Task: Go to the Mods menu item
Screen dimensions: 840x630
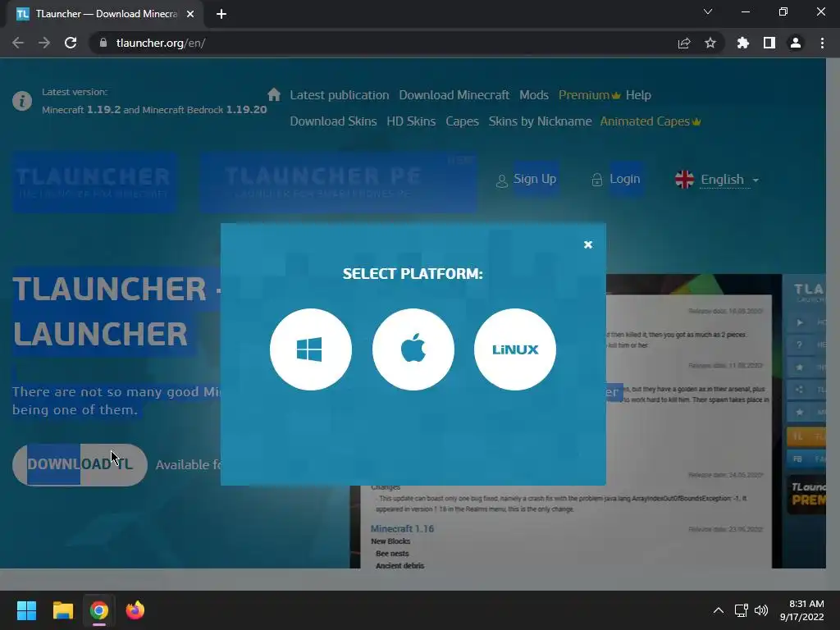Action: 533,95
